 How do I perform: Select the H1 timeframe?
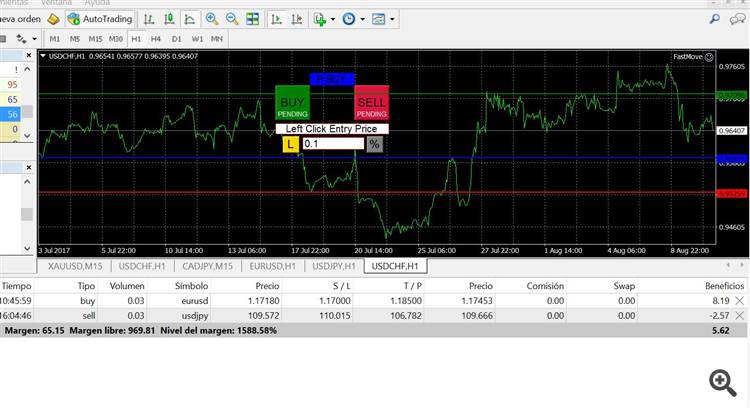[136, 39]
